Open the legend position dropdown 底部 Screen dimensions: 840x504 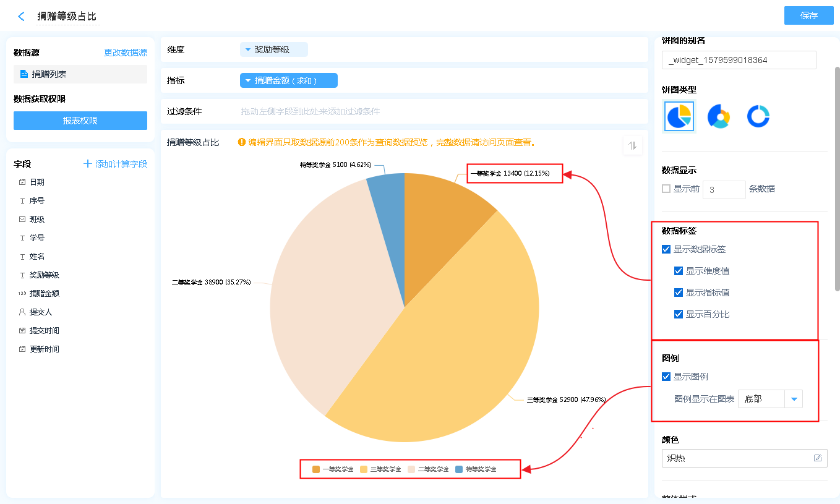(794, 399)
